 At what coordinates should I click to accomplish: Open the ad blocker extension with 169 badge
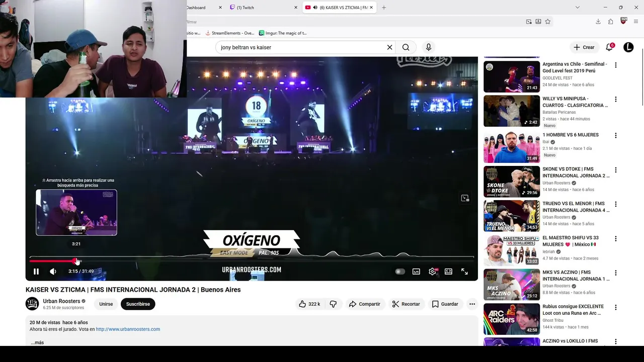click(x=623, y=21)
